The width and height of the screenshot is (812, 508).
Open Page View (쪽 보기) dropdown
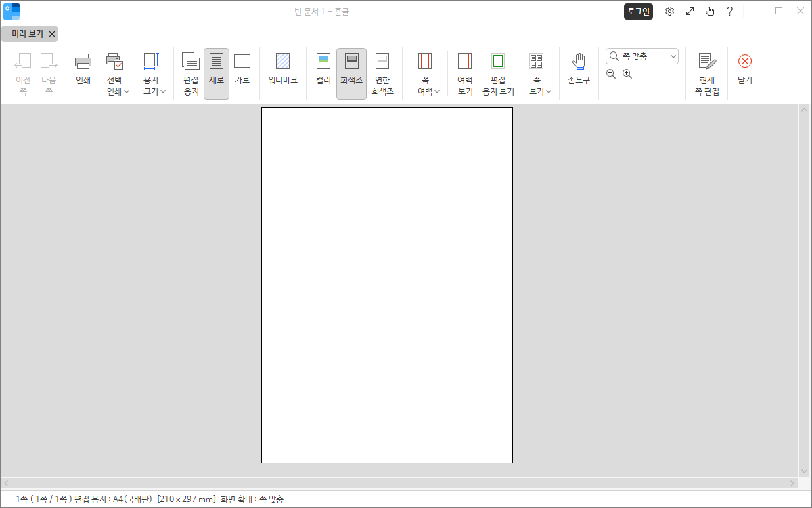tap(539, 75)
